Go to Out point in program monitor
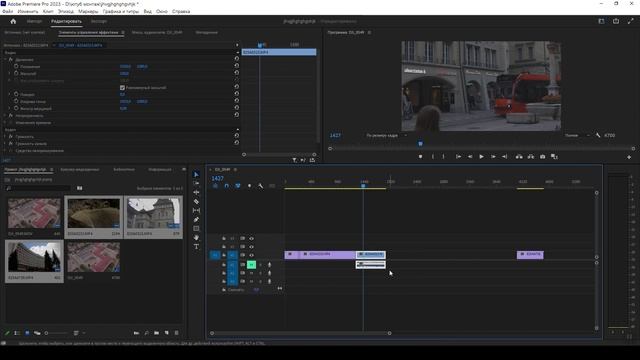 tap(504, 157)
